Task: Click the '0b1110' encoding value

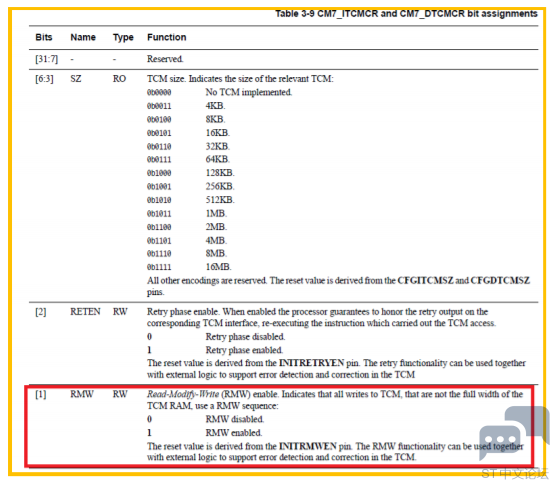Action: click(159, 254)
